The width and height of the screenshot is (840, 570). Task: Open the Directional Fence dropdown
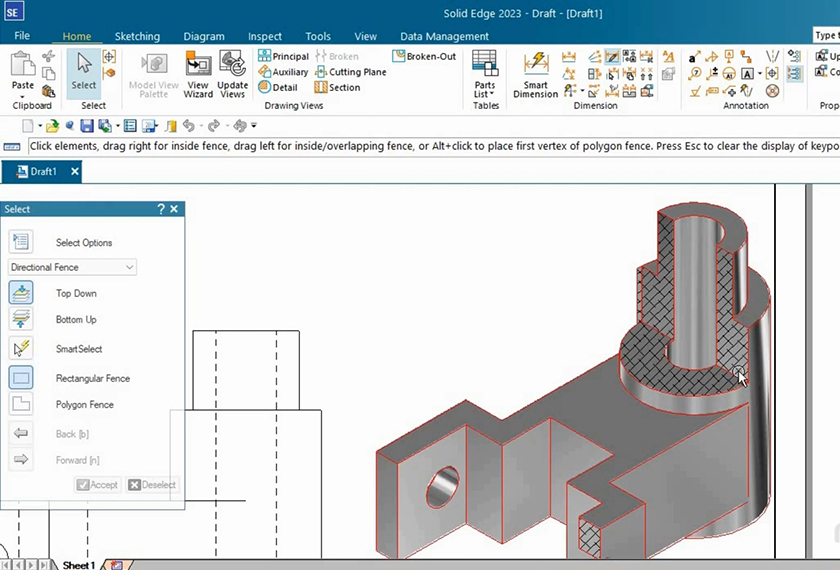pos(72,267)
